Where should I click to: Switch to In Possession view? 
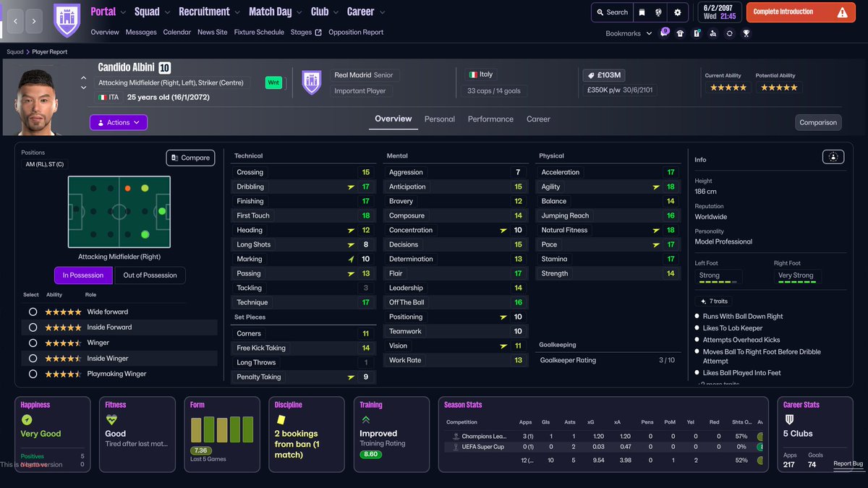83,275
